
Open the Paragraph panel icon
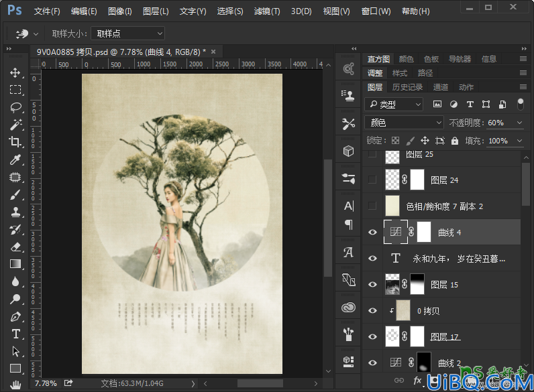click(x=348, y=224)
